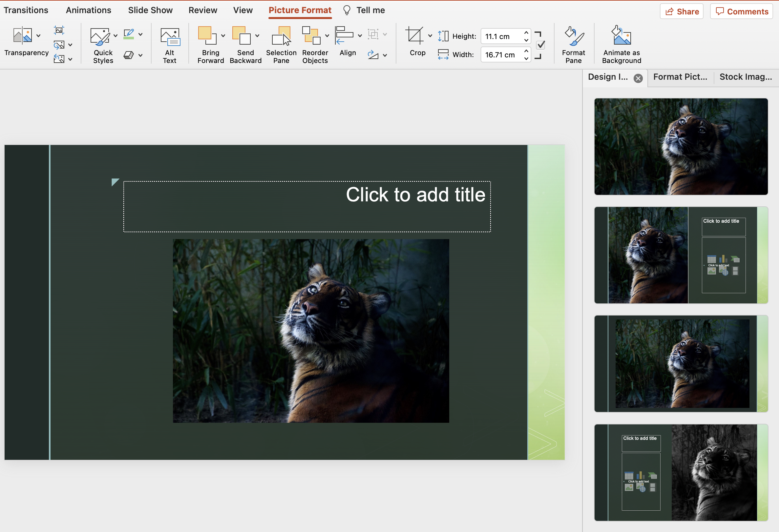Screen dimensions: 779x532
Task: Click Reorder Objects icon
Action: coord(311,35)
